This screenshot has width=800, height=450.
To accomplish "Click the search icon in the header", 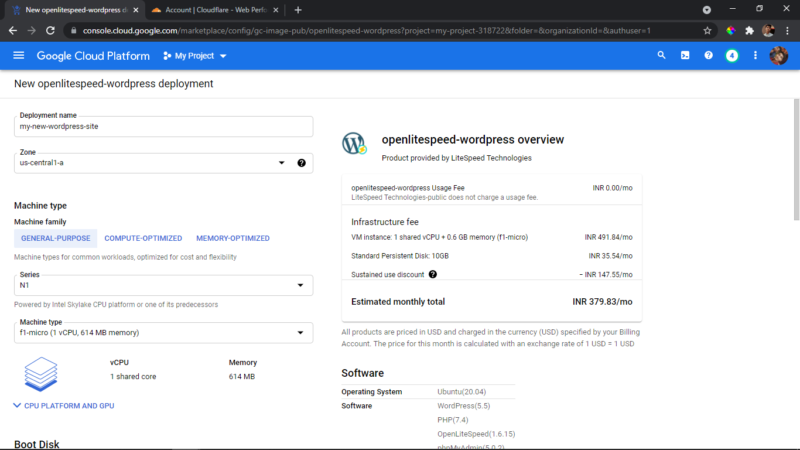I will pyautogui.click(x=661, y=55).
